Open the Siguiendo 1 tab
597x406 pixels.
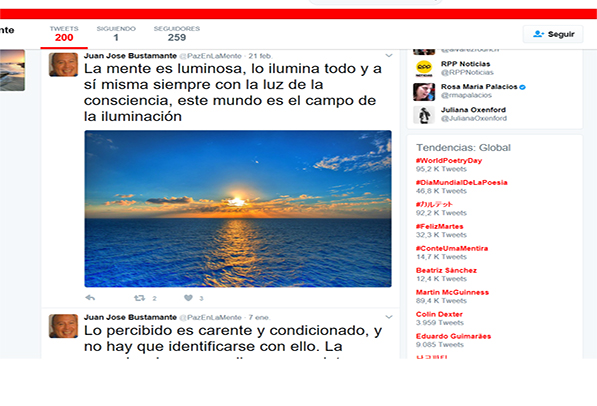pyautogui.click(x=116, y=34)
